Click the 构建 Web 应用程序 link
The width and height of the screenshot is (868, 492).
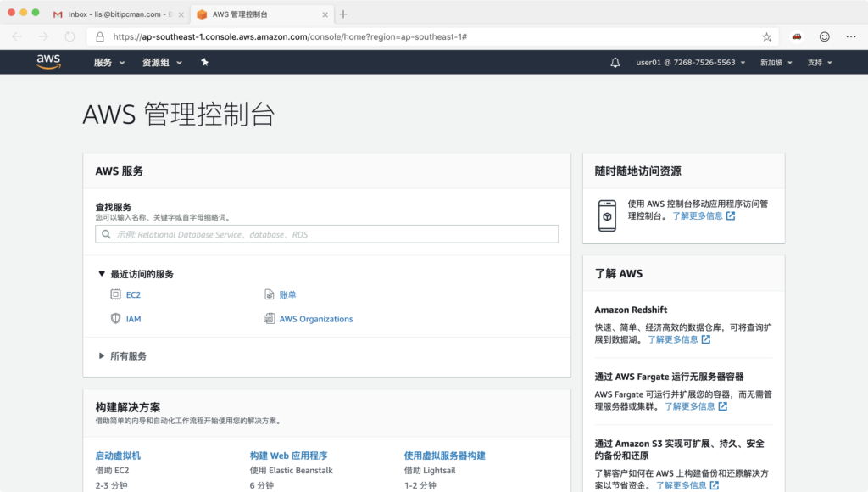[x=288, y=456]
